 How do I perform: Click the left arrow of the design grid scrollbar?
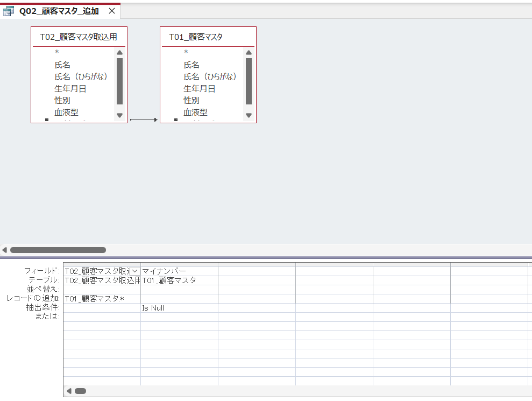(x=68, y=390)
